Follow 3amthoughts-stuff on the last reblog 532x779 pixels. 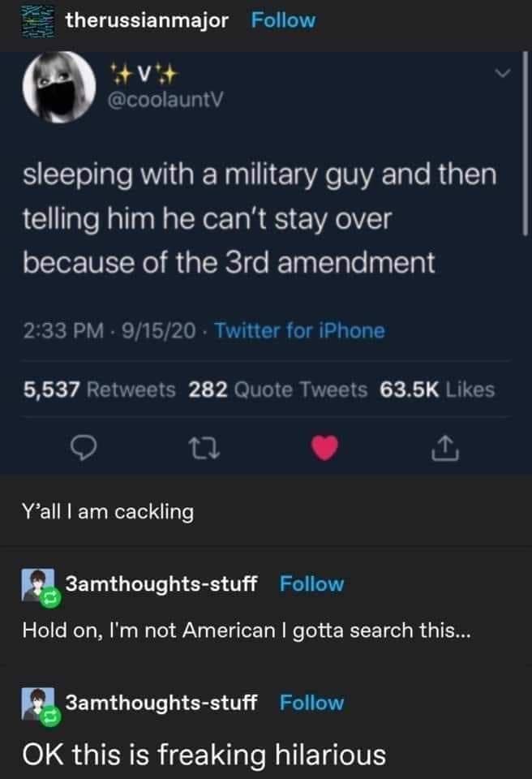coord(311,703)
